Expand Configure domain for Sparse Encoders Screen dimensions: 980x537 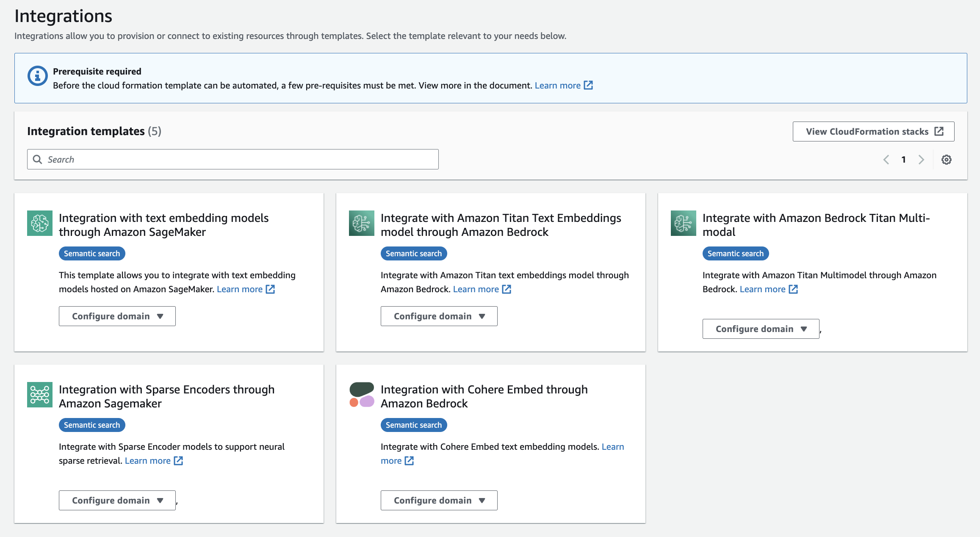[117, 501]
